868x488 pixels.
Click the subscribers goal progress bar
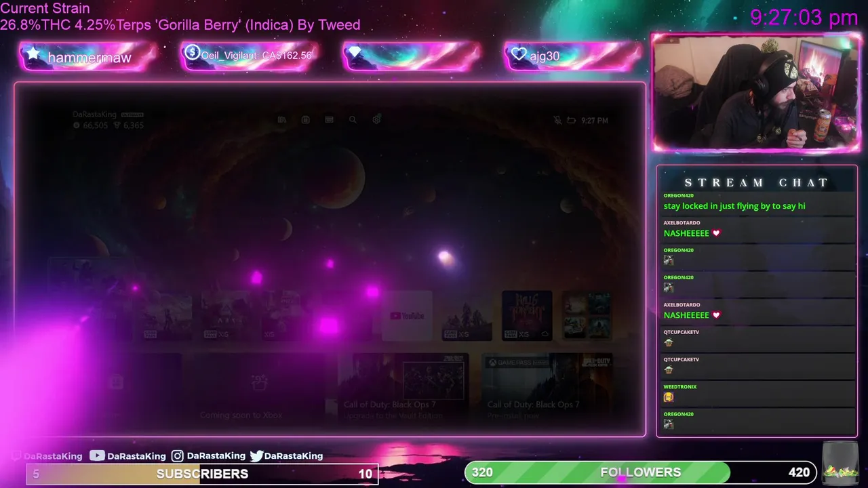(202, 474)
